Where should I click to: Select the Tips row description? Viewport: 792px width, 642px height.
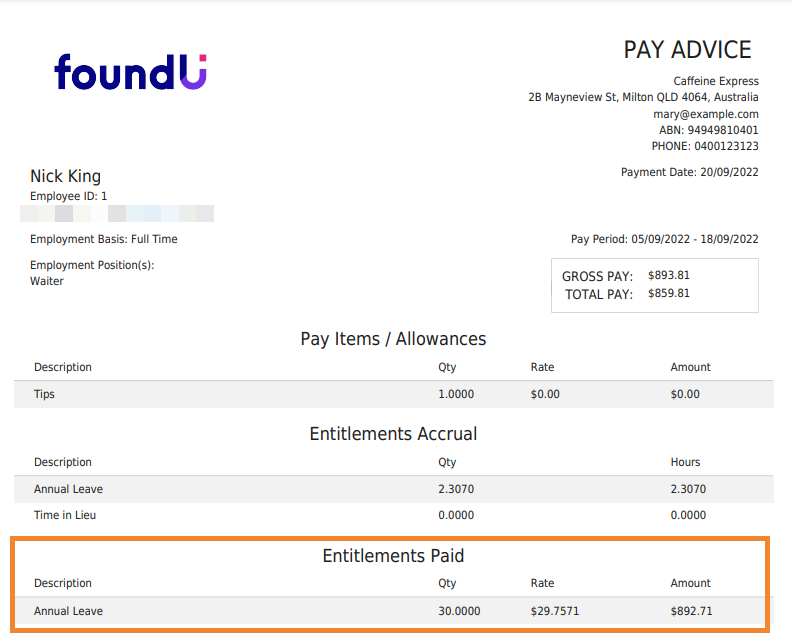(44, 394)
